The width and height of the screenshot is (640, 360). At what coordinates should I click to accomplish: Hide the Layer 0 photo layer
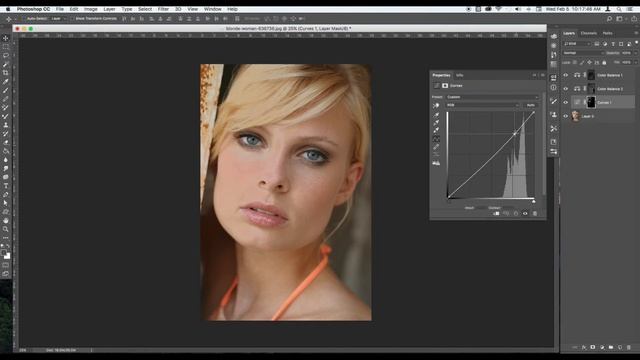coord(566,116)
